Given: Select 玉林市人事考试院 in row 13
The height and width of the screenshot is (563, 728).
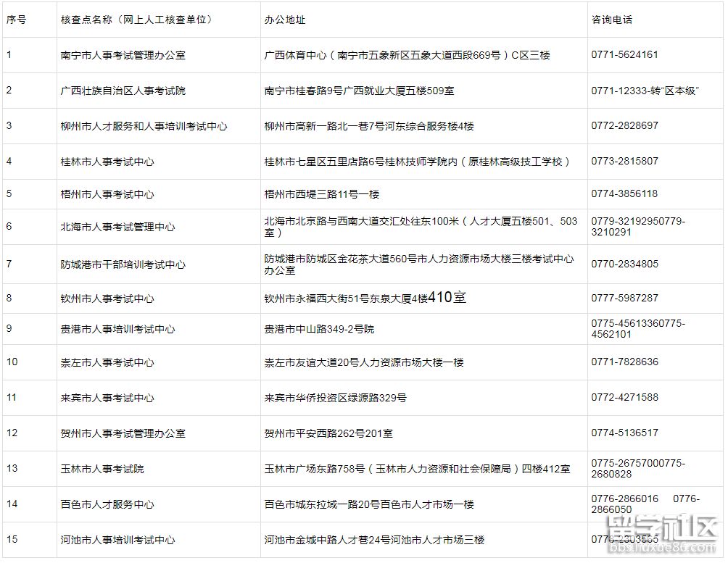Looking at the screenshot, I should coord(102,469).
